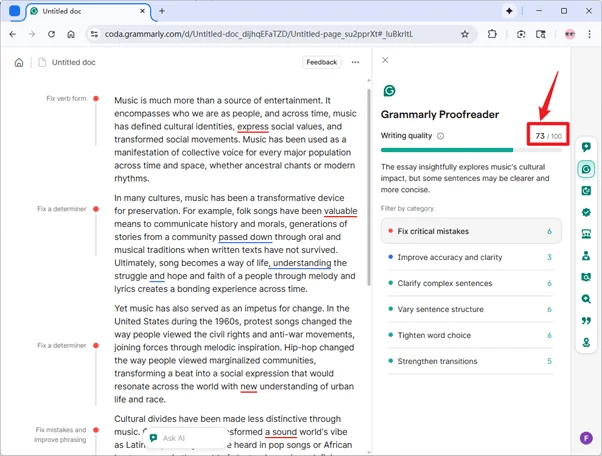Image resolution: width=602 pixels, height=456 pixels.
Task: Open the first Fix a determiner suggestion
Action: point(62,209)
